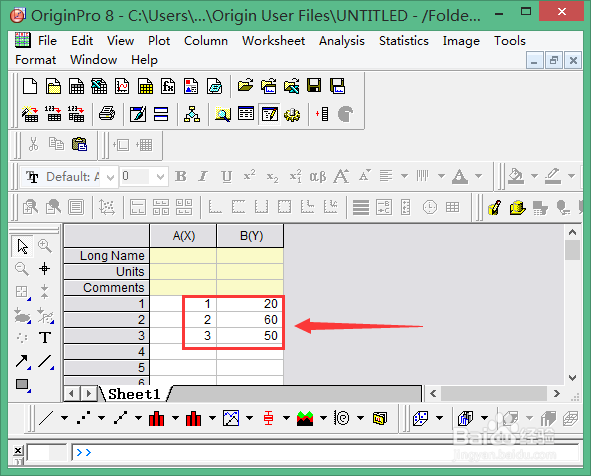591x476 pixels.
Task: Open the Statistics menu
Action: click(404, 41)
